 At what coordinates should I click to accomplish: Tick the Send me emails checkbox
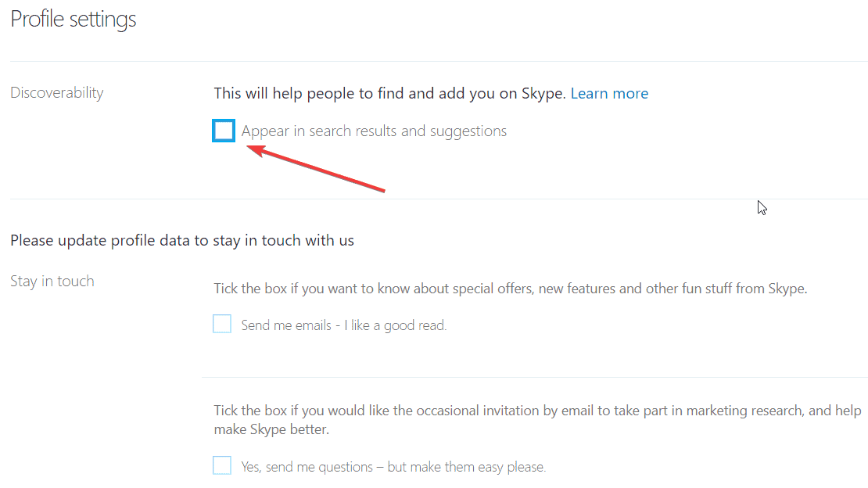222,325
